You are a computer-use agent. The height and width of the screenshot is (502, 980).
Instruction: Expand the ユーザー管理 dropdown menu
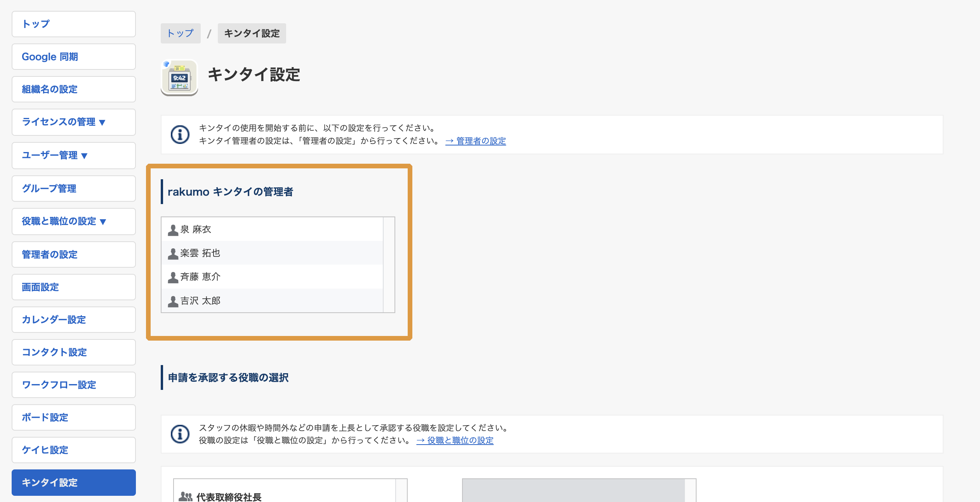point(74,156)
